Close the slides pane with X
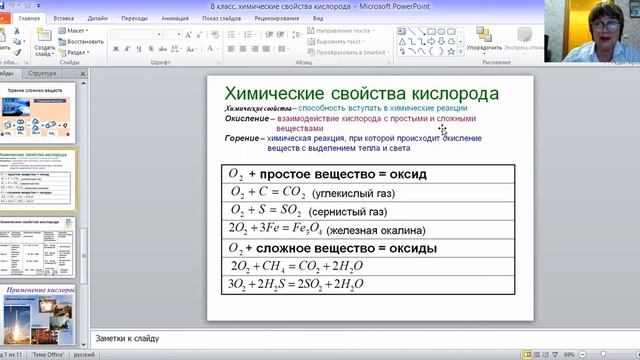This screenshot has height=360, width=640. (x=83, y=74)
